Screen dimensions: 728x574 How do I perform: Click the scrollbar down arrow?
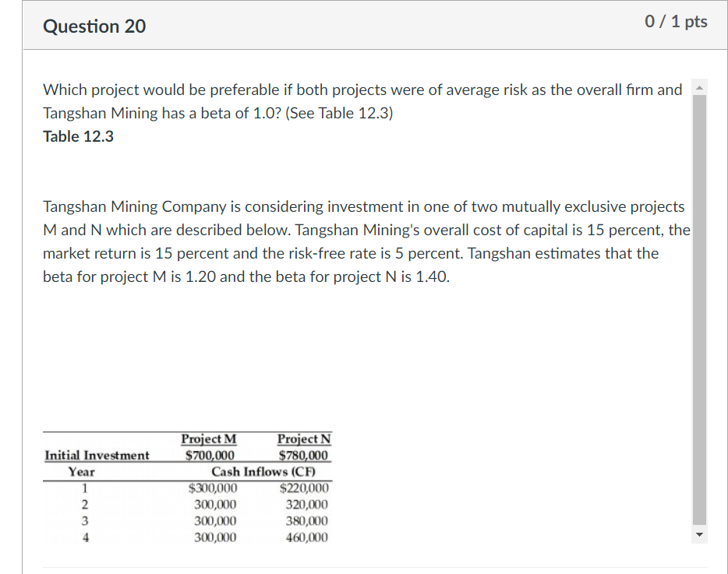[699, 534]
